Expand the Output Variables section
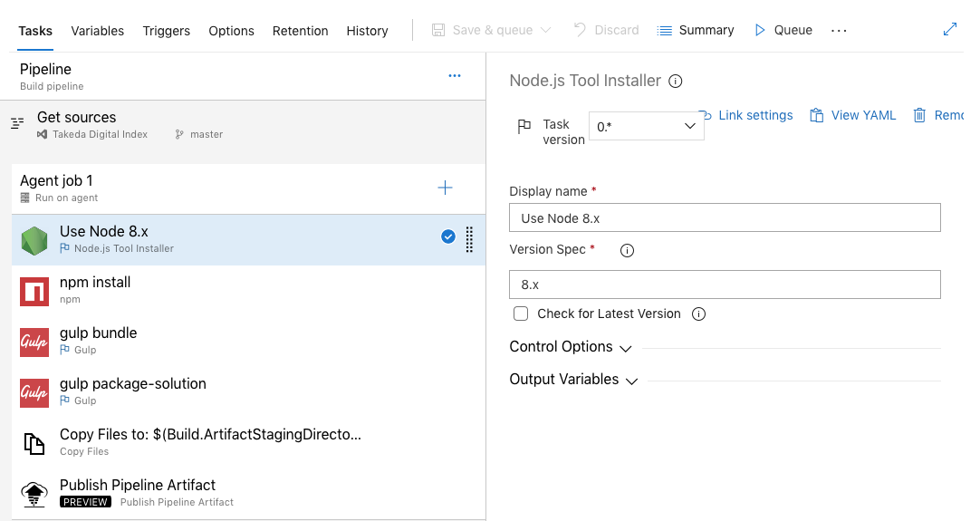The width and height of the screenshot is (980, 521). [573, 380]
